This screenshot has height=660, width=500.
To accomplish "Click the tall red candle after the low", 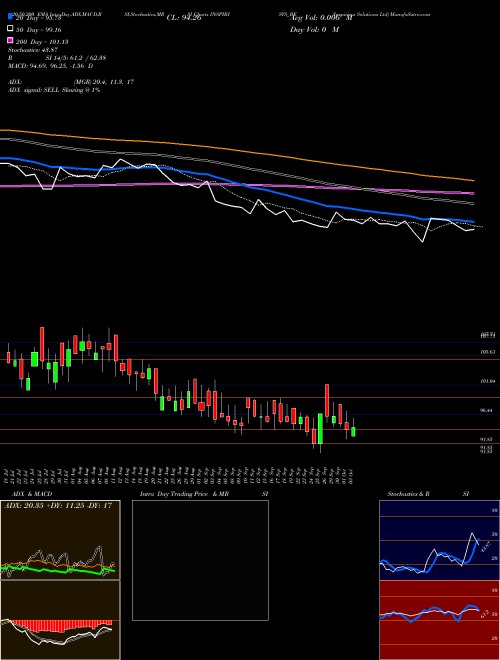I will click(327, 400).
